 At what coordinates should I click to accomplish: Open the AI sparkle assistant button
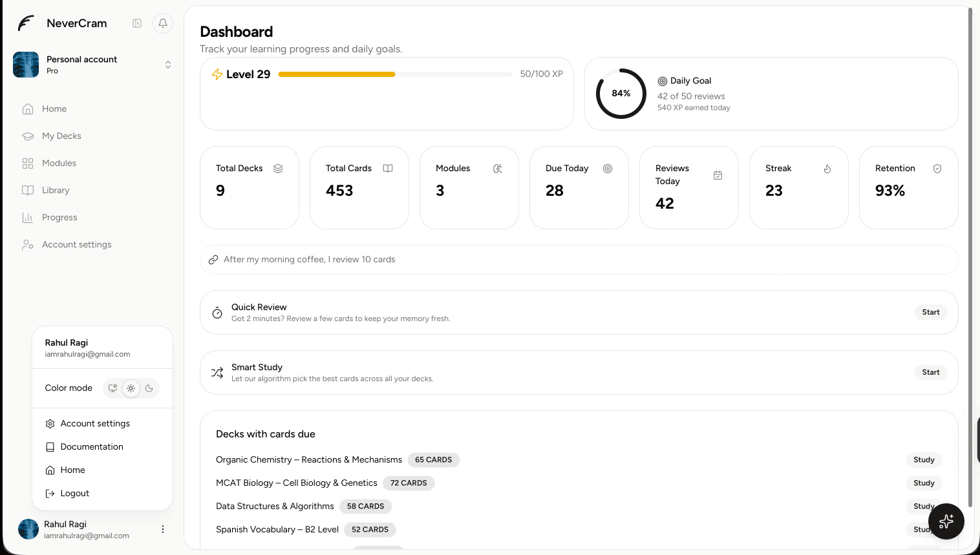946,521
